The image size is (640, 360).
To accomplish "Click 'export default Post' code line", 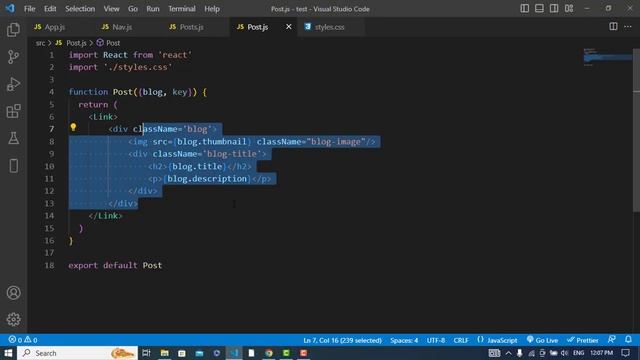I will tap(115, 265).
